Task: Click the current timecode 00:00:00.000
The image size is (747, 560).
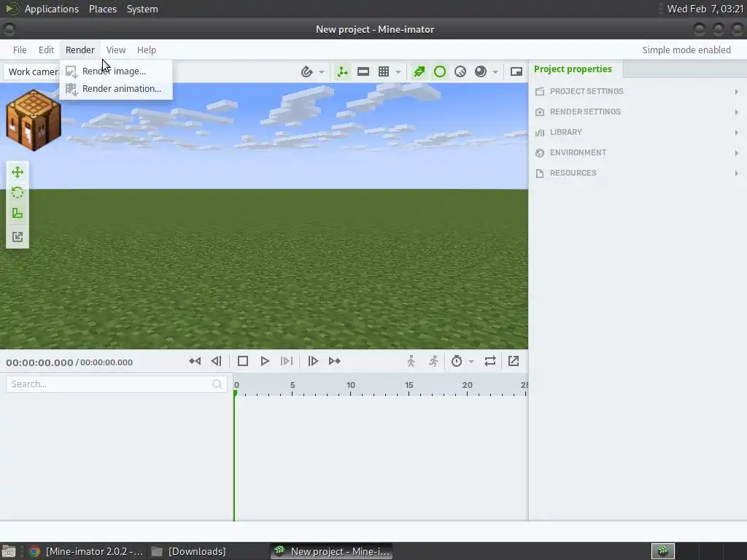Action: coord(39,362)
